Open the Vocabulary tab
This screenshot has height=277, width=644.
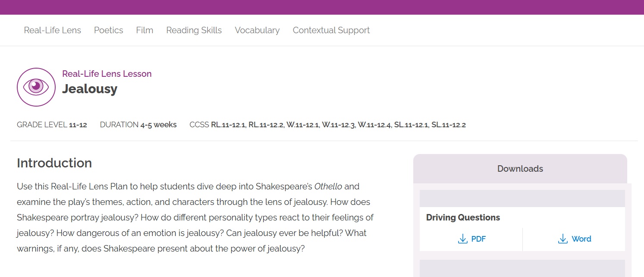[x=257, y=30]
